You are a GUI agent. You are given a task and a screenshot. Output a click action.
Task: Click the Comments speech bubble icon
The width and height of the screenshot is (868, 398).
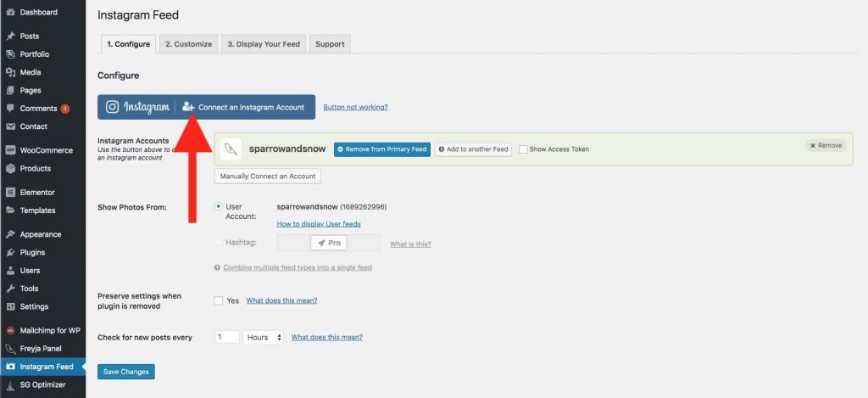10,109
